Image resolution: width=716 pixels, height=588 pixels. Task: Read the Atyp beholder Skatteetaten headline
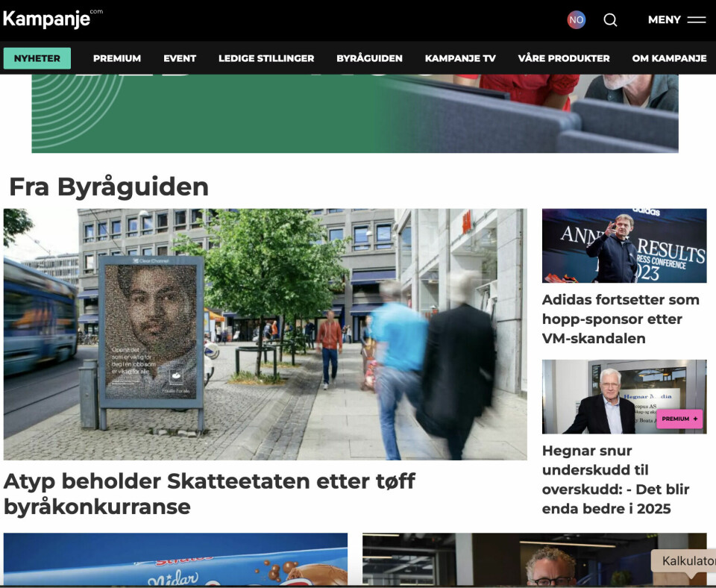click(x=209, y=493)
